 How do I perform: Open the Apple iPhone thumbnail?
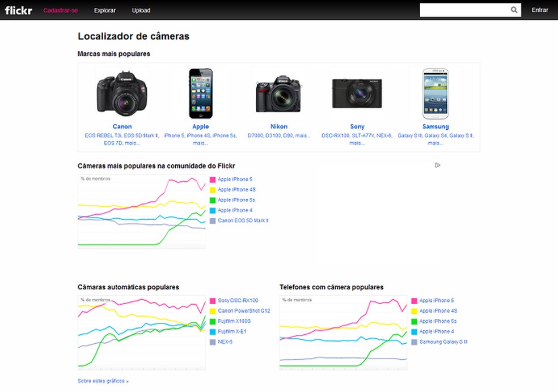point(201,94)
